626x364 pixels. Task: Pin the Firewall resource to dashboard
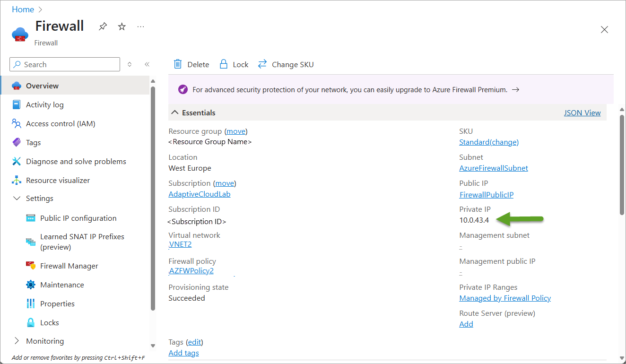click(x=103, y=27)
